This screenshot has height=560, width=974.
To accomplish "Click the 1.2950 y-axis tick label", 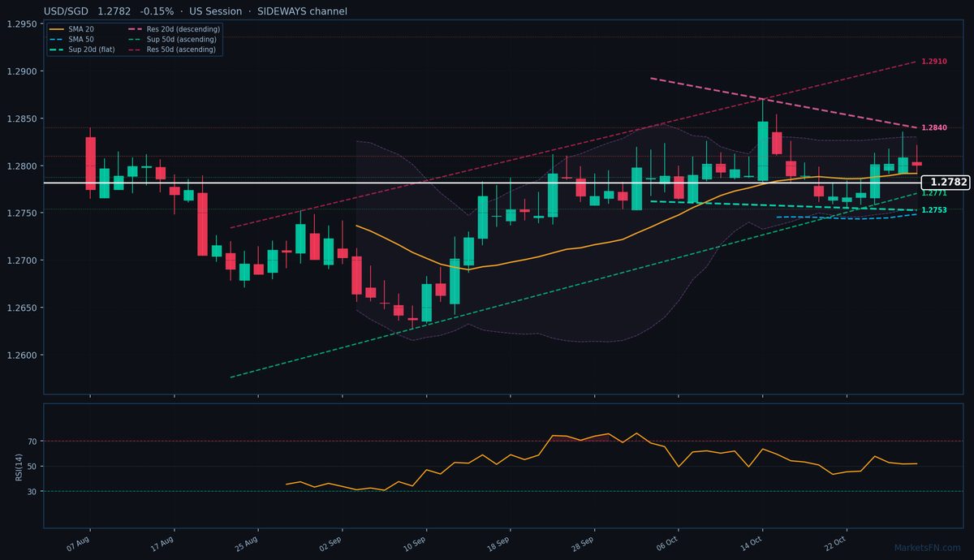I will (22, 24).
